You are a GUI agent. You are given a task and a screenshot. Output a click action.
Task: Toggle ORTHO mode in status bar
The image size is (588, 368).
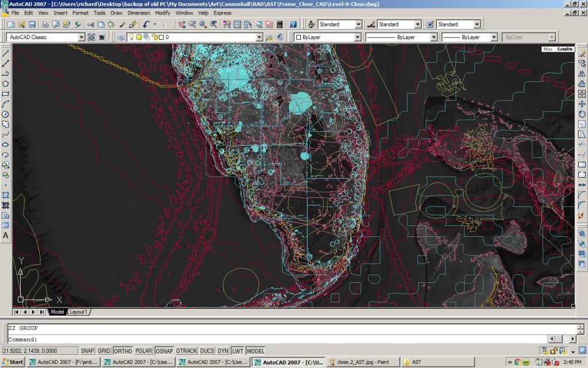pos(122,351)
